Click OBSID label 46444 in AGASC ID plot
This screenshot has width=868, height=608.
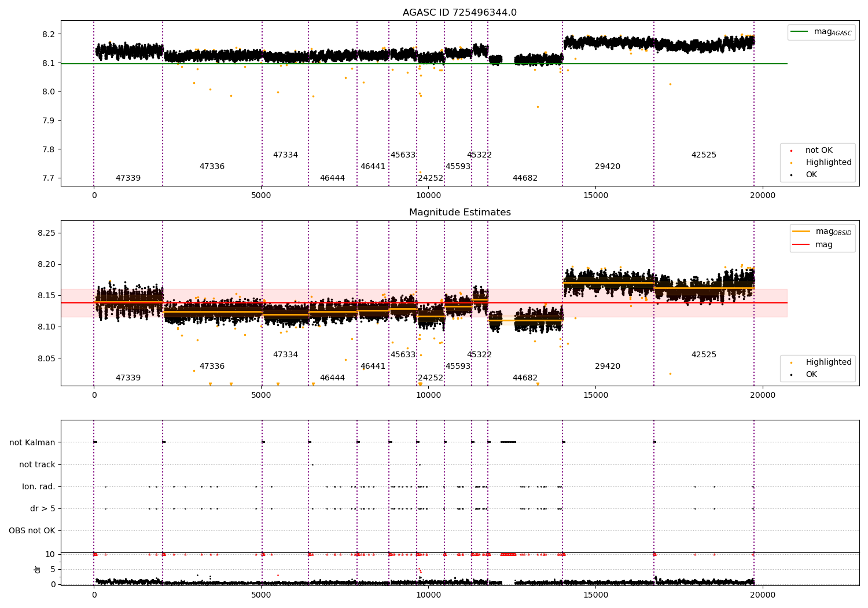point(332,178)
